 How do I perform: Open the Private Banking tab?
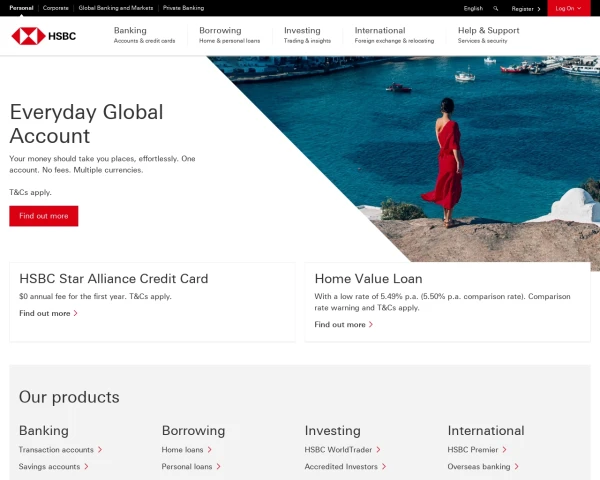183,8
